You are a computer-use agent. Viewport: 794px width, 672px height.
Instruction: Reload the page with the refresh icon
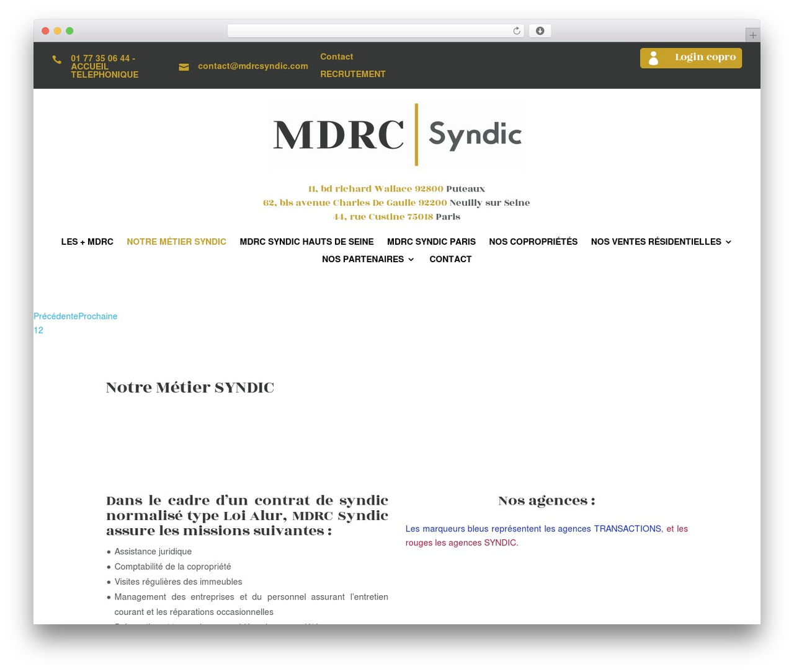click(x=517, y=31)
